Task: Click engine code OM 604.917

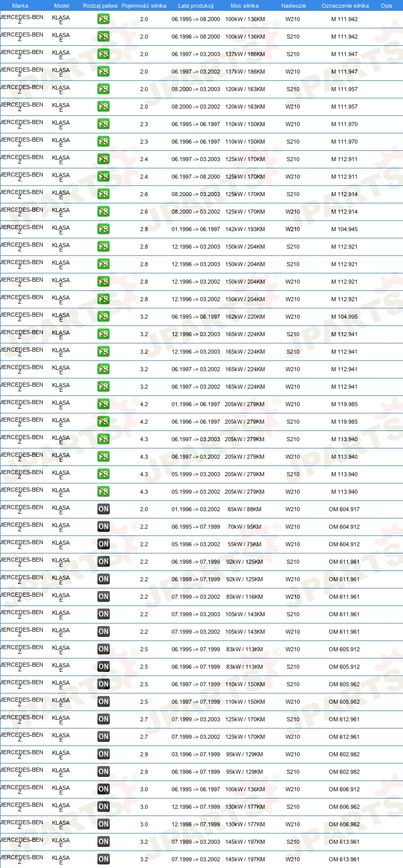Action: click(344, 509)
